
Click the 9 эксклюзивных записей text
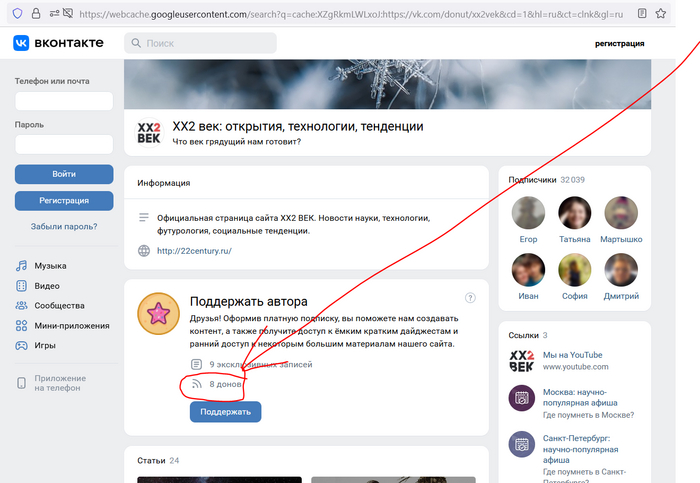click(x=261, y=364)
